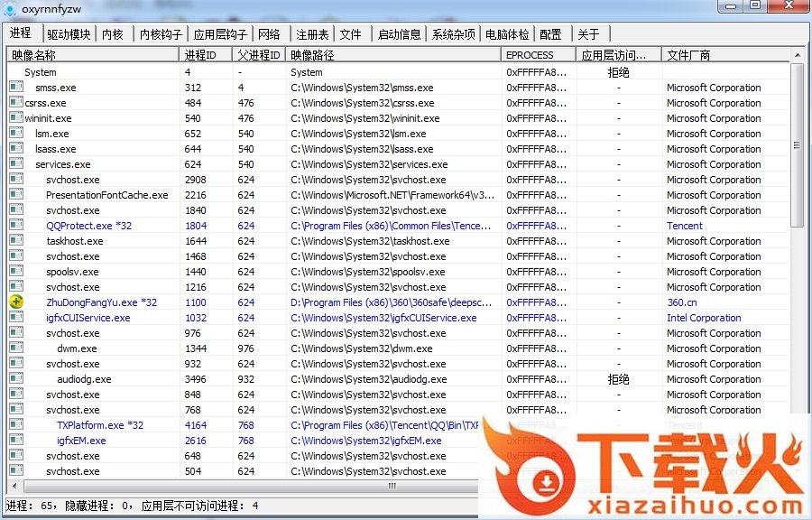Viewport: 812px width, 520px height.
Task: Click the icon beside lsass.exe
Action: [16, 148]
